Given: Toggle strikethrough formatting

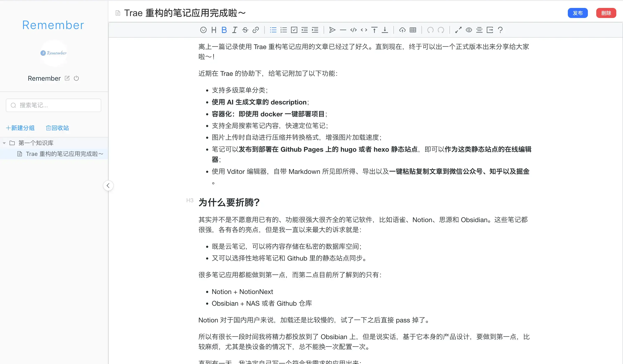Looking at the screenshot, I should click(245, 30).
